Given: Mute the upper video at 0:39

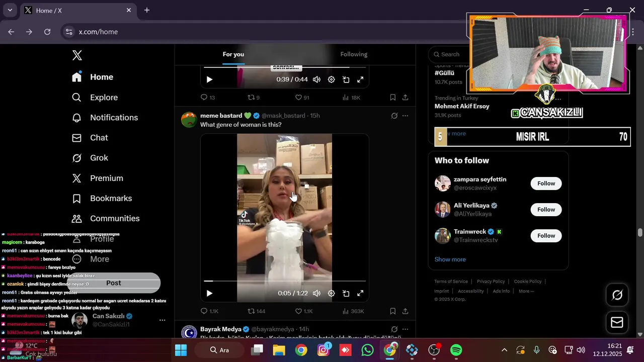Looking at the screenshot, I should tap(316, 79).
